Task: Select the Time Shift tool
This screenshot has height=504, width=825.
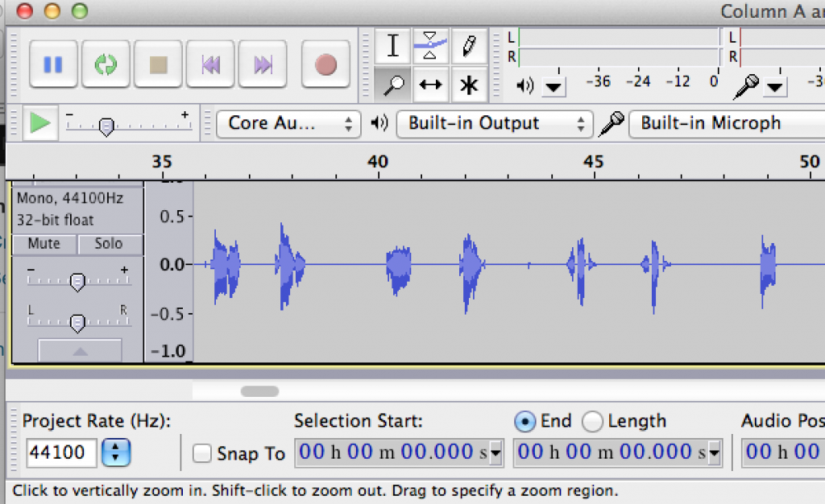Action: tap(430, 85)
